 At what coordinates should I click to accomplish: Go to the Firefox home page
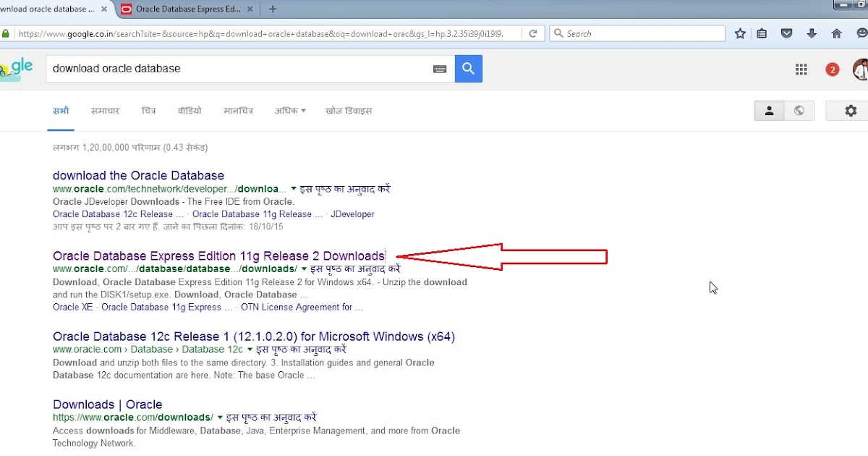tap(837, 33)
